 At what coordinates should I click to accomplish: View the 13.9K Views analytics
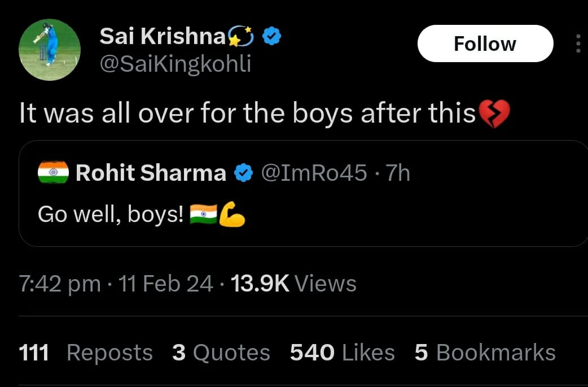point(293,283)
